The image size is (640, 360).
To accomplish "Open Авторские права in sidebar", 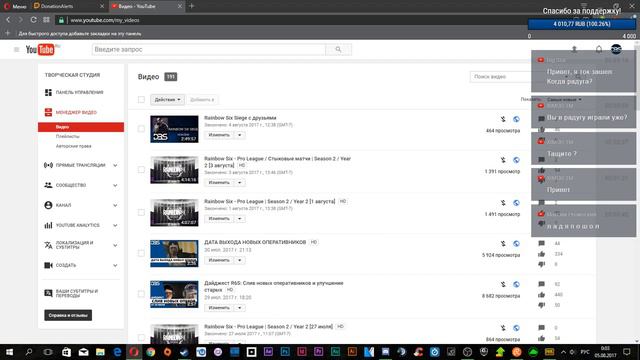I will [x=73, y=146].
